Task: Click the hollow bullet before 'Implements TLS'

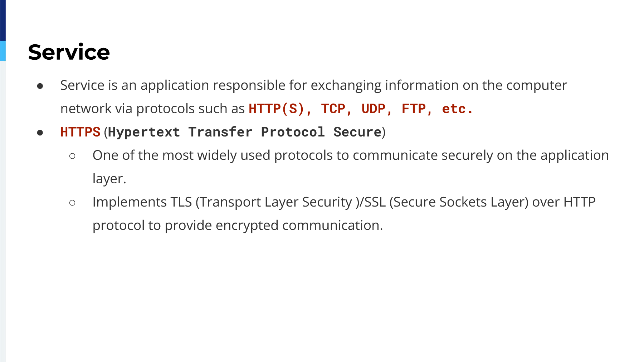Action: coord(72,203)
